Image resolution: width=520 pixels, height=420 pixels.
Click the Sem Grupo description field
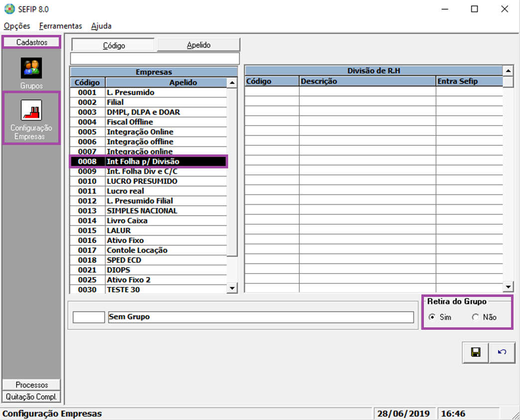pyautogui.click(x=261, y=317)
